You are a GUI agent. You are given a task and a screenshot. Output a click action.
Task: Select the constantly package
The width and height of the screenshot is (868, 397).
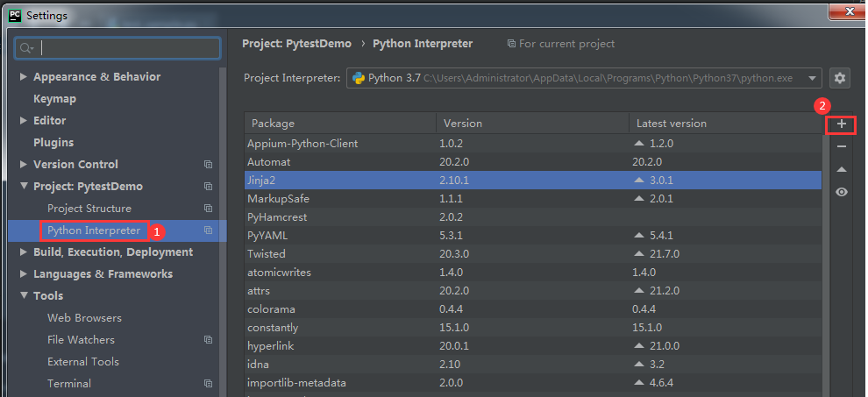(533, 327)
